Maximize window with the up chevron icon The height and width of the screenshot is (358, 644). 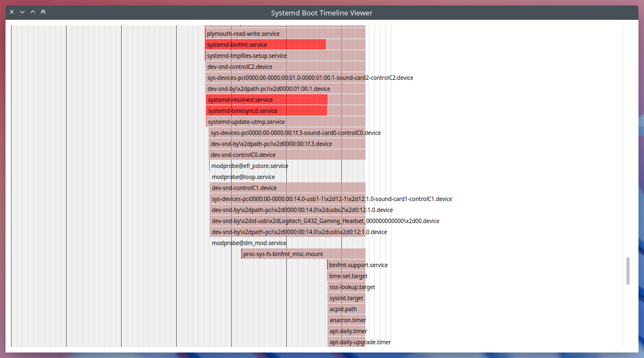pyautogui.click(x=32, y=12)
